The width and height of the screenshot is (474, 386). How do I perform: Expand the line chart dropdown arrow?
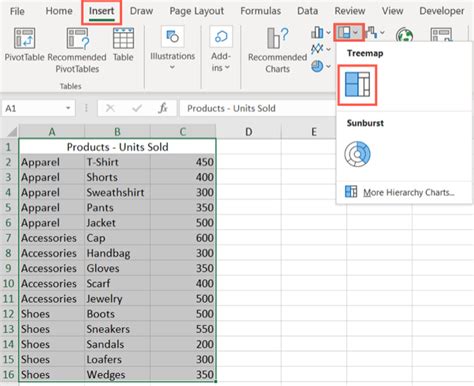(x=328, y=49)
